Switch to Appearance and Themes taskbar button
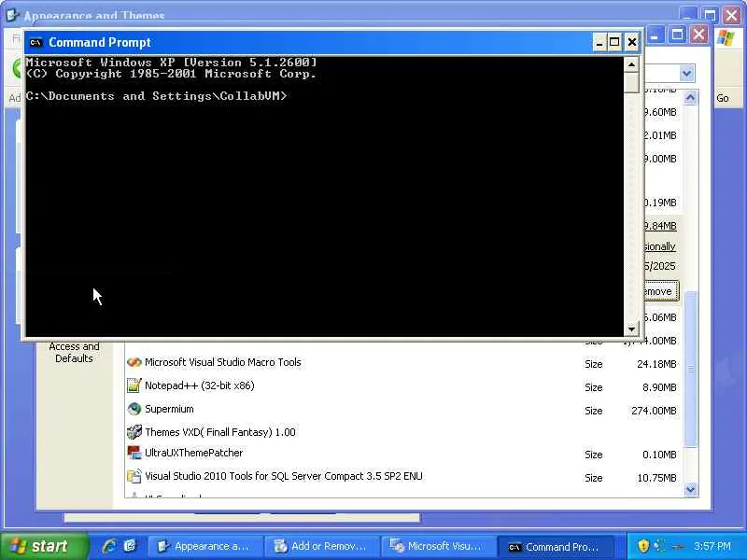The height and width of the screenshot is (560, 747). tap(206, 546)
